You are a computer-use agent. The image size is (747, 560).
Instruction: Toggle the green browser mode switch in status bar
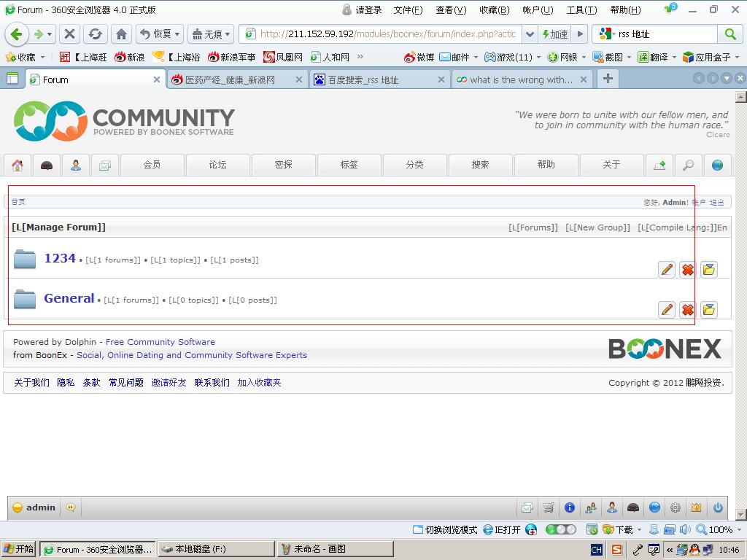(x=560, y=529)
